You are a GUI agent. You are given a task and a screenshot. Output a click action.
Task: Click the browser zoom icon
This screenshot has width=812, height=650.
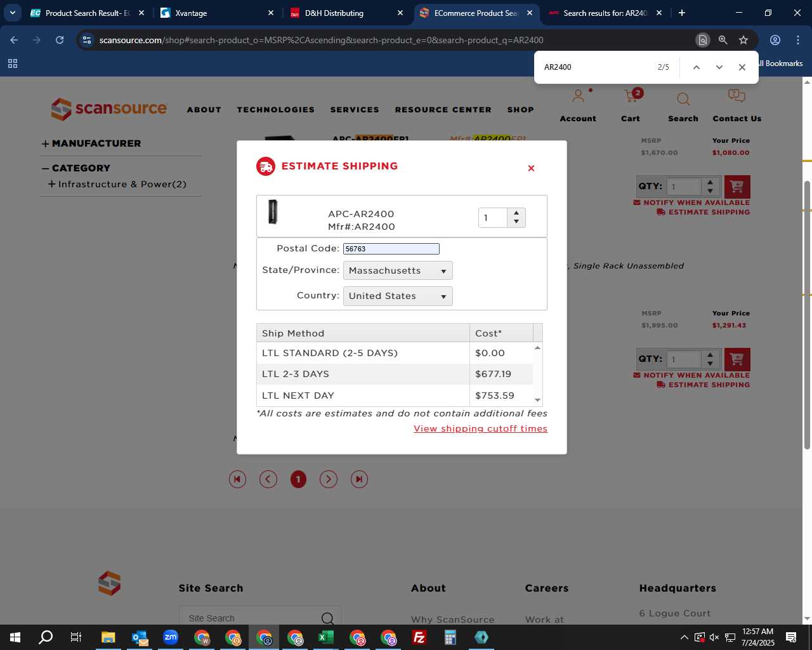pos(723,40)
